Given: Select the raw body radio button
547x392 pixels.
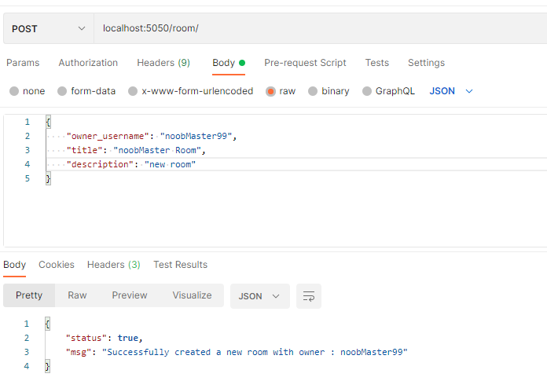Looking at the screenshot, I should click(270, 91).
